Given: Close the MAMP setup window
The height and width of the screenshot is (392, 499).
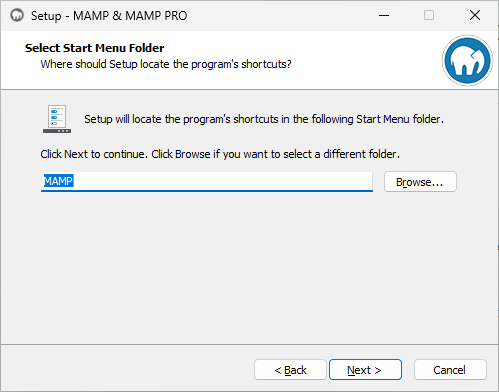Looking at the screenshot, I should 475,15.
